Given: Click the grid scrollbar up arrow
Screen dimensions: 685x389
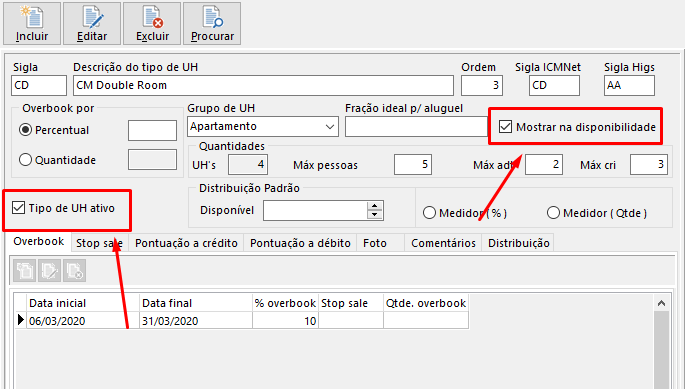Looking at the screenshot, I should (x=661, y=303).
